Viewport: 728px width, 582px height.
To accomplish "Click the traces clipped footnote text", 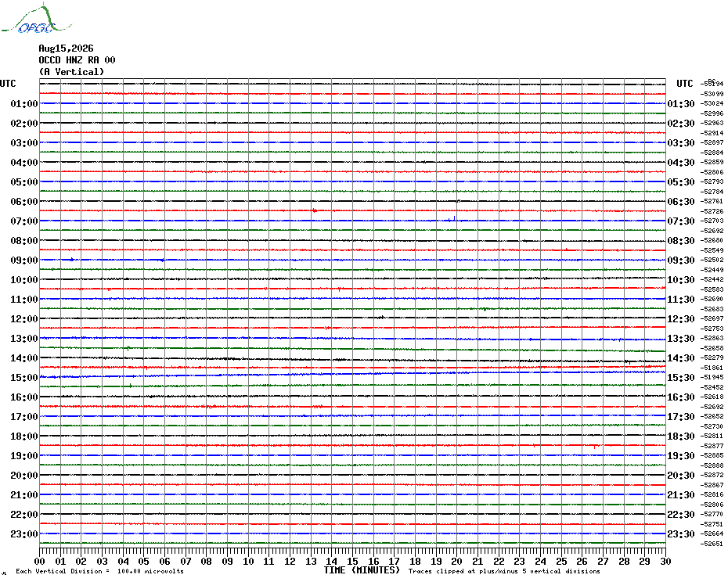I will tap(504, 571).
